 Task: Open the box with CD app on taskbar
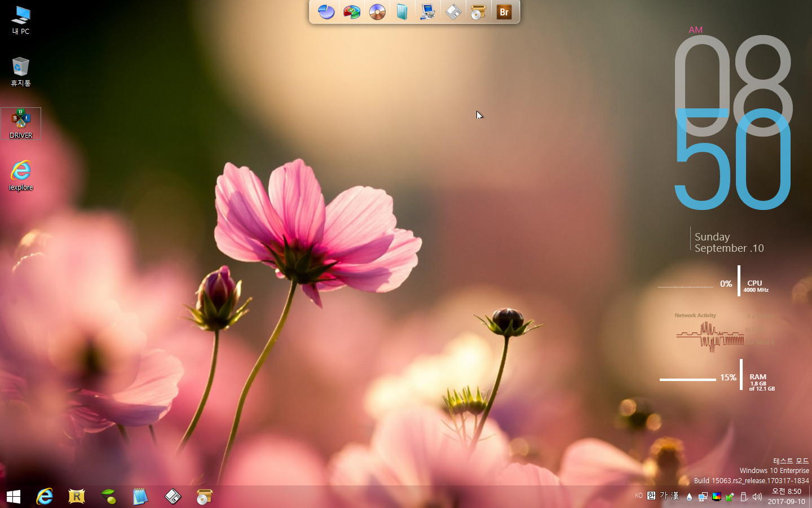(x=204, y=497)
